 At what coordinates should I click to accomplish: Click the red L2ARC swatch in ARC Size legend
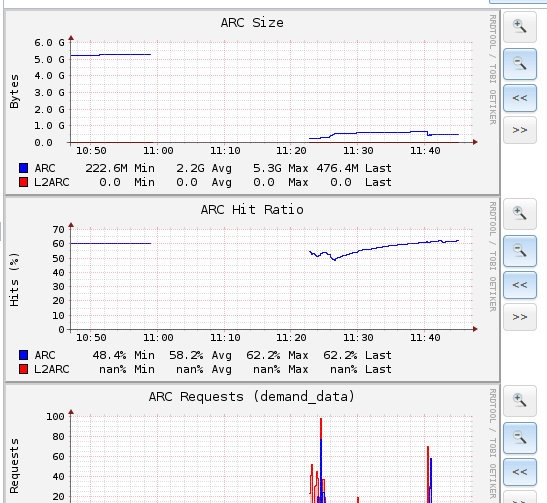[x=24, y=182]
